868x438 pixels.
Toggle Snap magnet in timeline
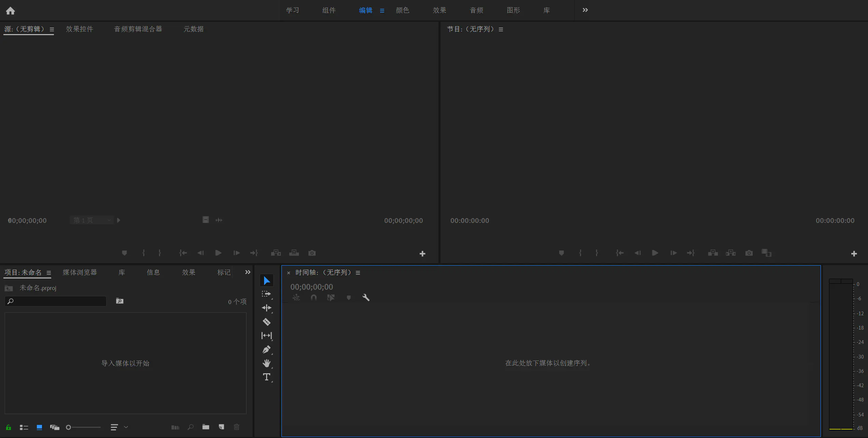point(314,298)
